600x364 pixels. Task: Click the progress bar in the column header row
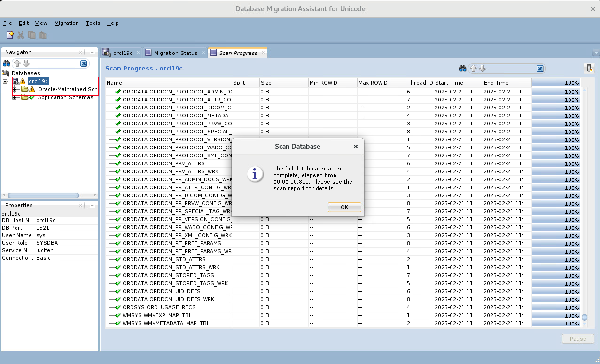(556, 83)
